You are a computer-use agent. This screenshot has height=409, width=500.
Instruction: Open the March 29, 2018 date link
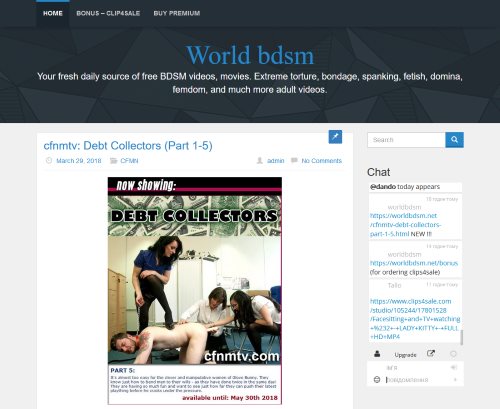(x=79, y=161)
